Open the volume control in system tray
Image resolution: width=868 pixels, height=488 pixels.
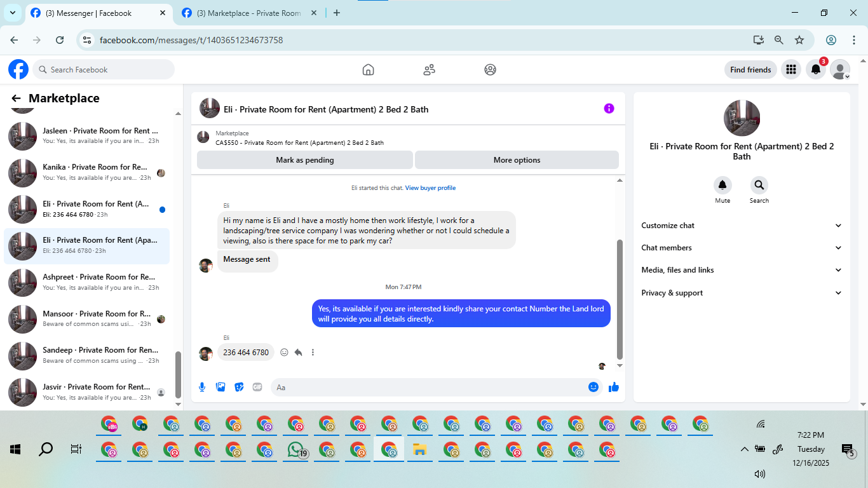click(760, 473)
